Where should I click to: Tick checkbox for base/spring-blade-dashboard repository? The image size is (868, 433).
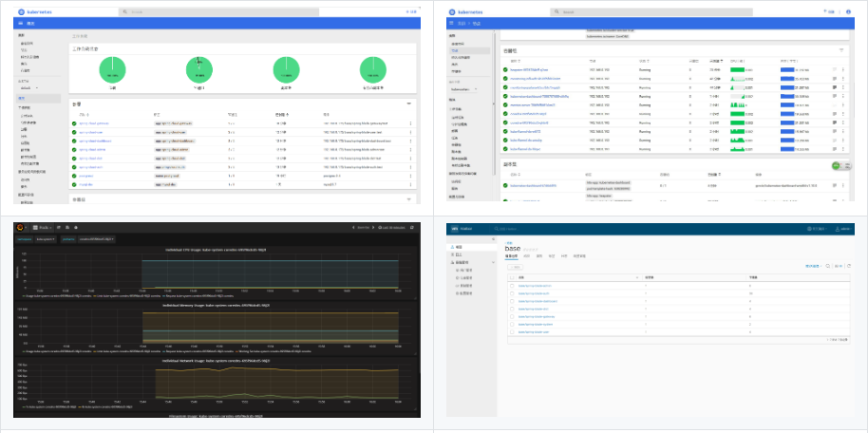[512, 301]
